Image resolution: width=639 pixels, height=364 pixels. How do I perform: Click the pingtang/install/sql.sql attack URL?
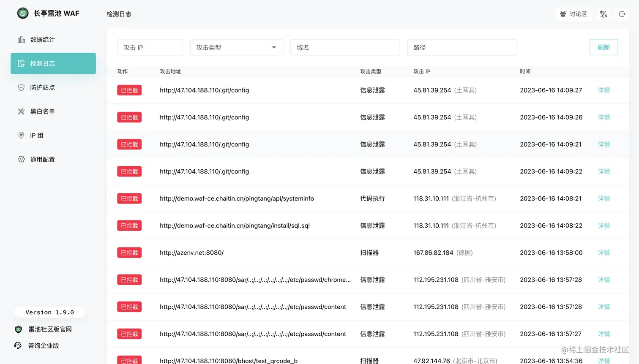click(x=235, y=225)
